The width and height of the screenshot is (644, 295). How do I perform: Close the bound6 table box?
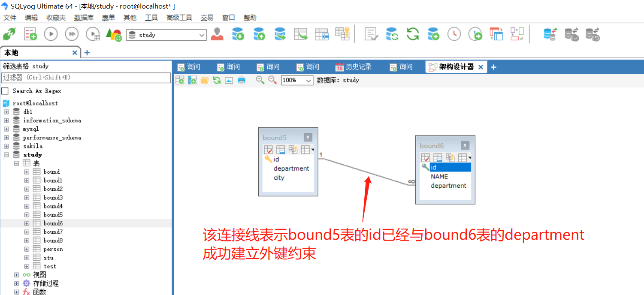(465, 145)
